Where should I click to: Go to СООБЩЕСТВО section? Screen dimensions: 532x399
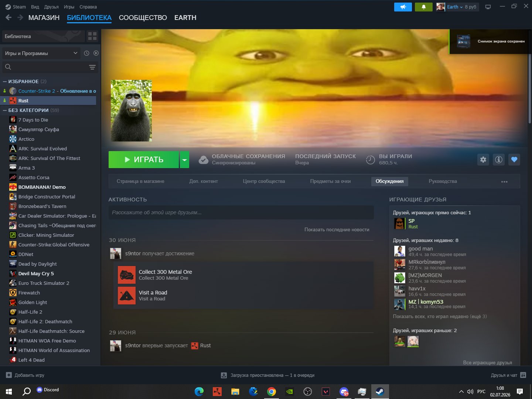pyautogui.click(x=143, y=18)
